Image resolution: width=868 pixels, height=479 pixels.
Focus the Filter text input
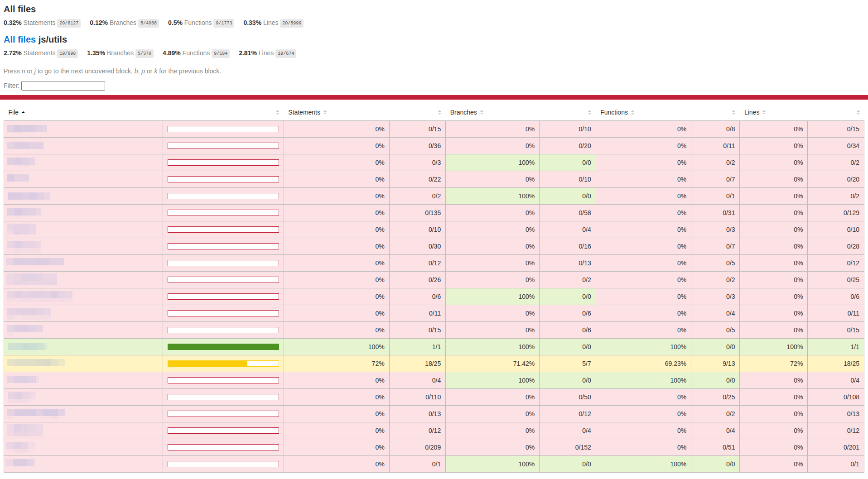(63, 86)
